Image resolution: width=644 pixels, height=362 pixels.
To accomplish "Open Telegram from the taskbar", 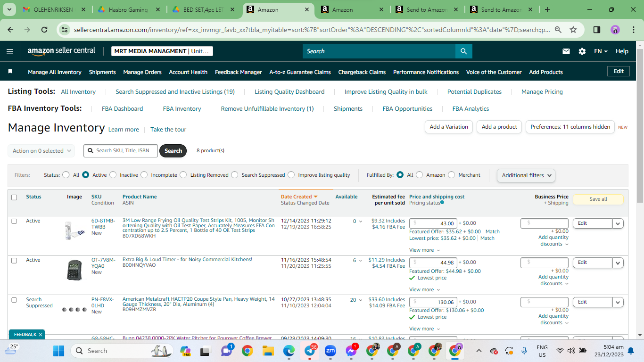I will pyautogui.click(x=310, y=351).
